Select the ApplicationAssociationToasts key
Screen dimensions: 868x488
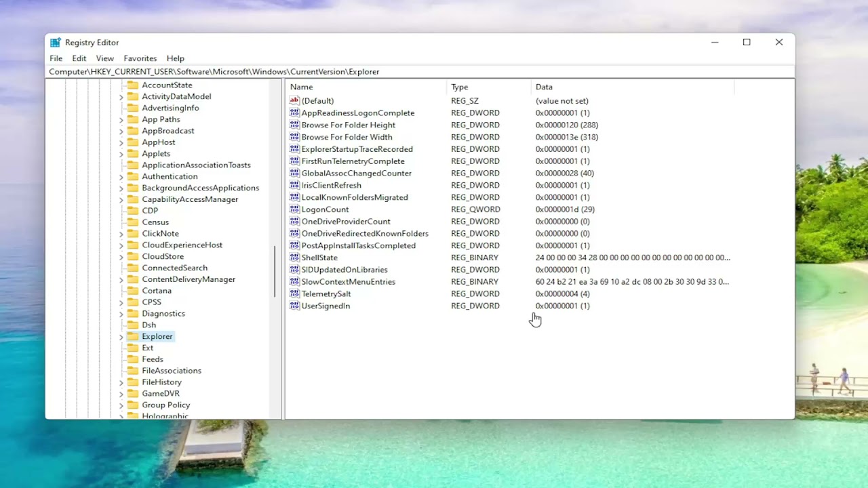pos(196,165)
